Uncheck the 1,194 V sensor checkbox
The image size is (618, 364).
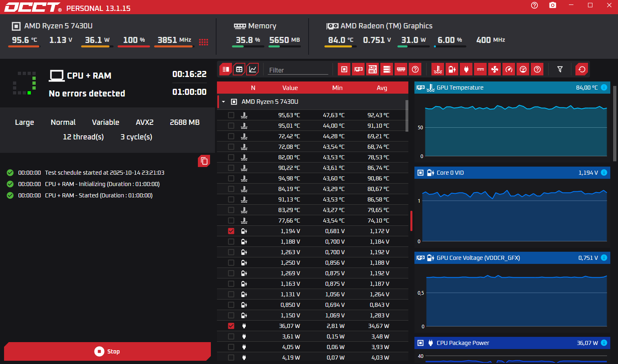coord(231,231)
